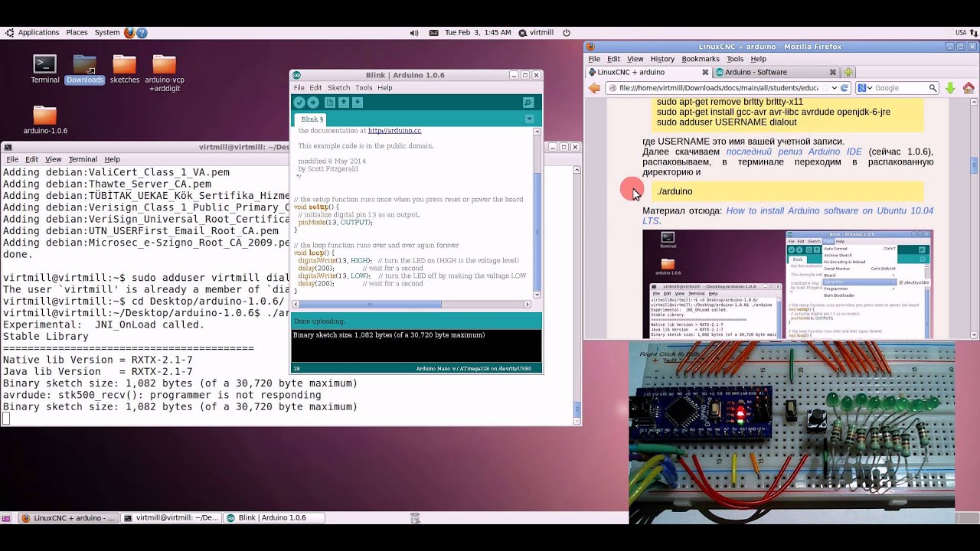
Task: Click the show desktop icon in bottom panel
Action: click(x=6, y=518)
